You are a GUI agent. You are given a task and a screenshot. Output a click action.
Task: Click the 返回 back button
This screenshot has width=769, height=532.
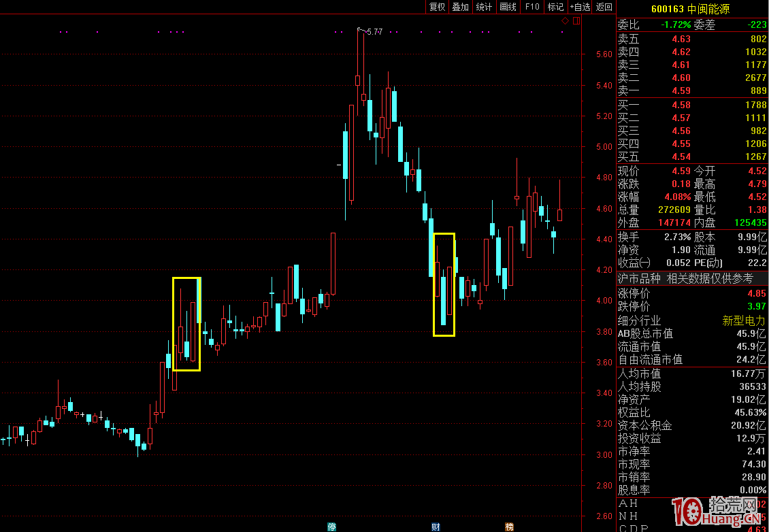click(x=604, y=7)
